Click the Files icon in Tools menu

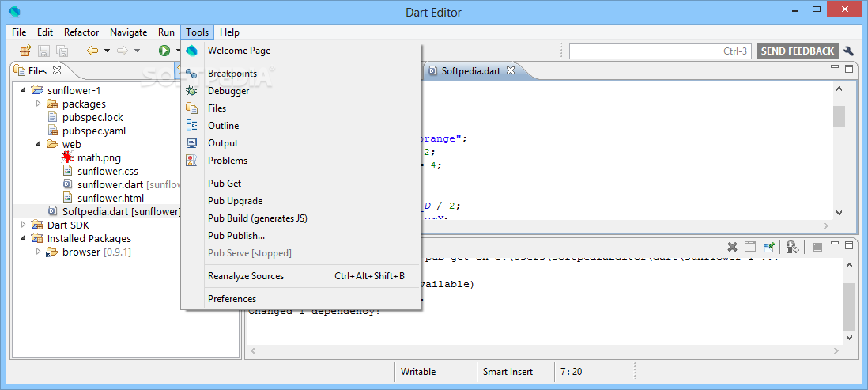point(191,108)
